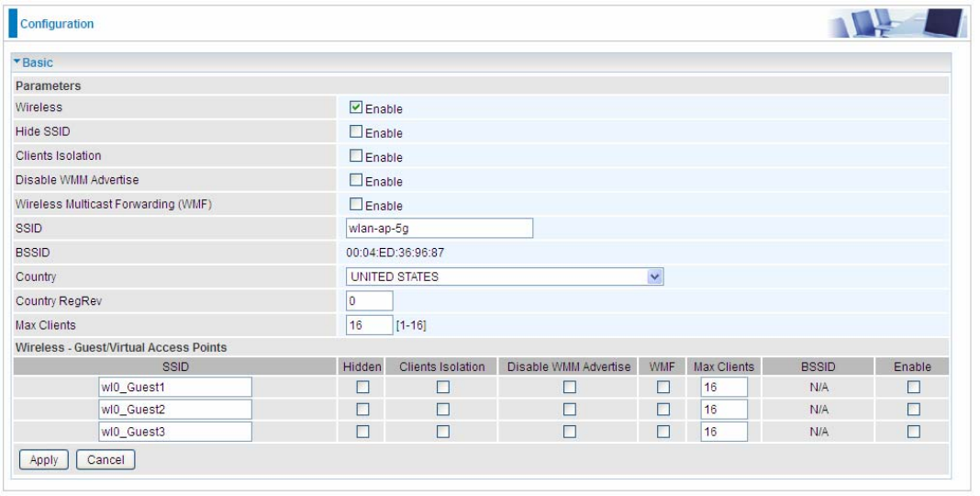Check Hidden for wl0_Guest1
This screenshot has height=496, width=980.
pos(362,388)
